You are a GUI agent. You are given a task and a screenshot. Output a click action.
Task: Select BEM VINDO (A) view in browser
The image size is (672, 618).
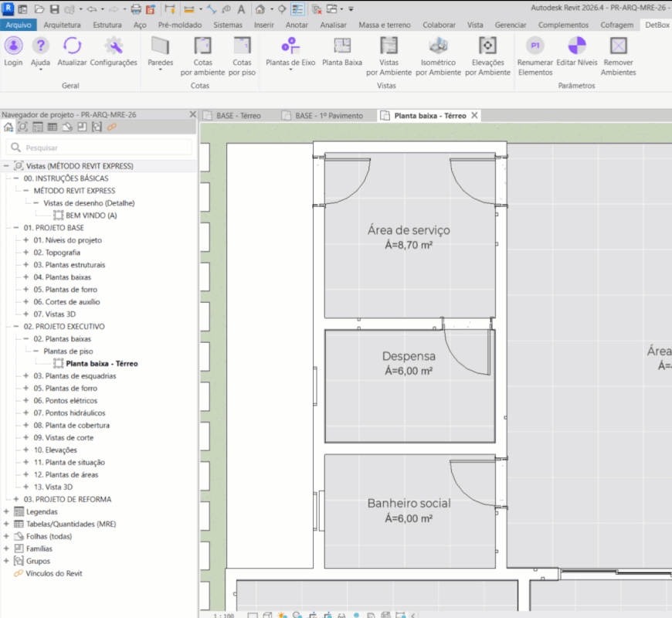click(x=91, y=216)
